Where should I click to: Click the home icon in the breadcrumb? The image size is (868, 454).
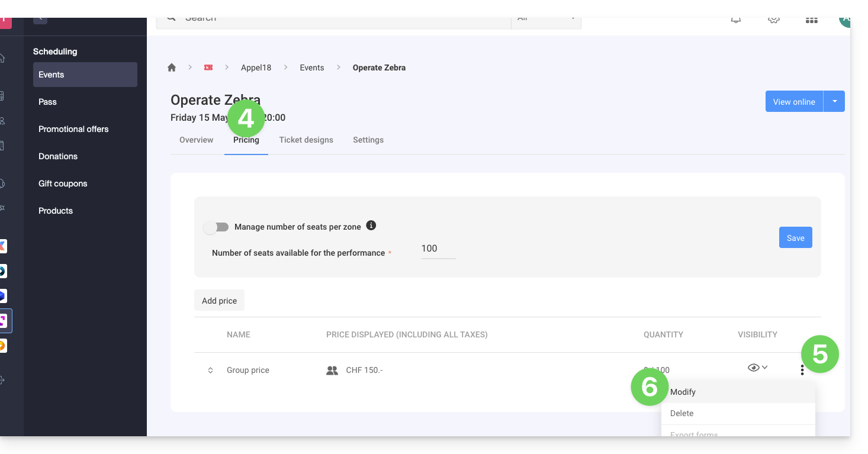tap(172, 67)
